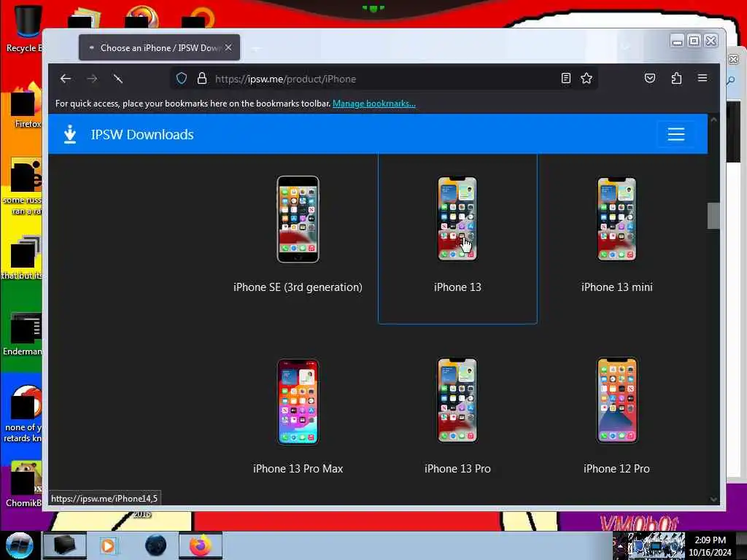Select the iPhone 13 mini image
This screenshot has width=747, height=560.
click(617, 219)
